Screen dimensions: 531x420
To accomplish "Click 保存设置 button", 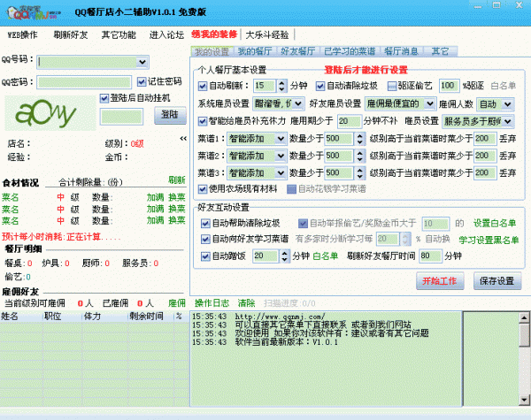I will [496, 281].
